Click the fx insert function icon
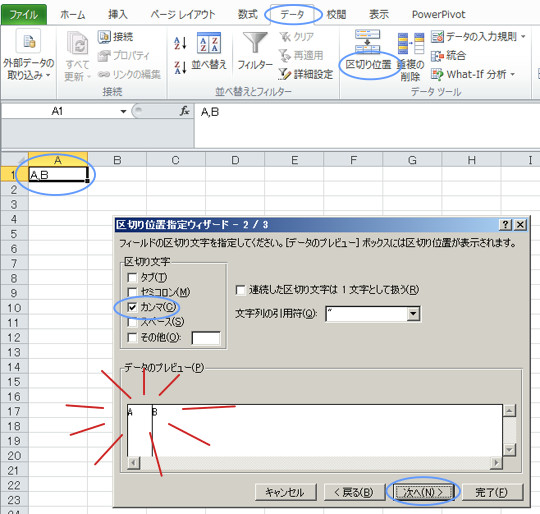Viewport: 540px width, 514px height. (185, 111)
